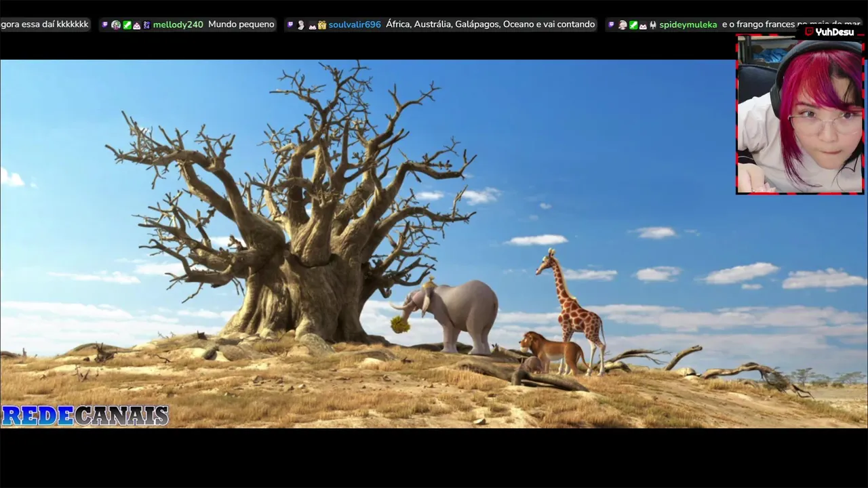Click the Twitch badge before spideymuleka
The height and width of the screenshot is (488, 868).
click(x=611, y=24)
